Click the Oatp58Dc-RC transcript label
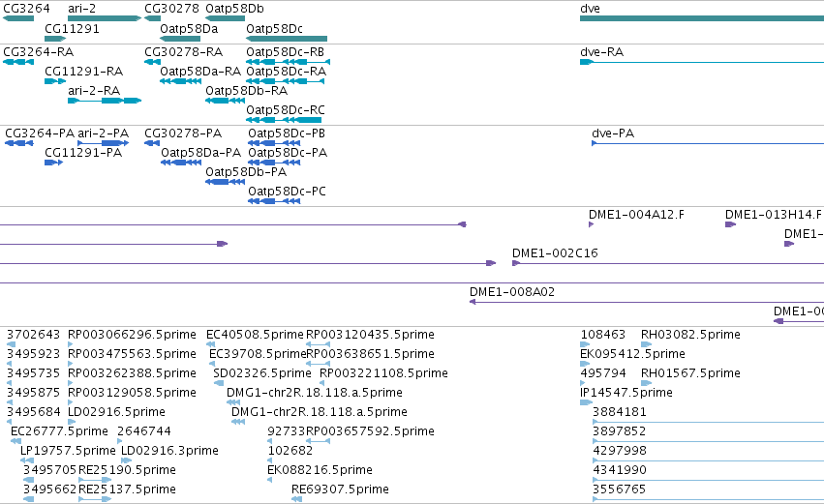 [x=286, y=110]
